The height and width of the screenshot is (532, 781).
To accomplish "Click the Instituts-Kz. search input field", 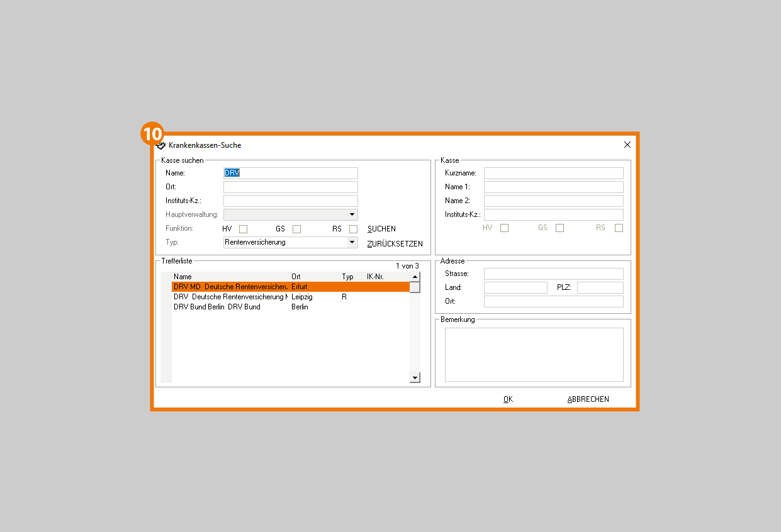I will pyautogui.click(x=290, y=201).
